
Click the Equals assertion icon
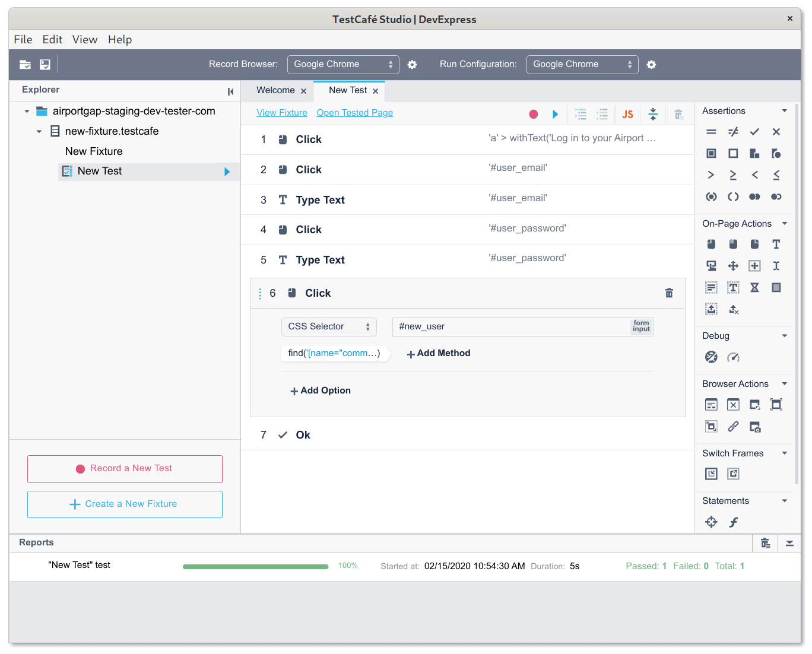[x=711, y=132]
